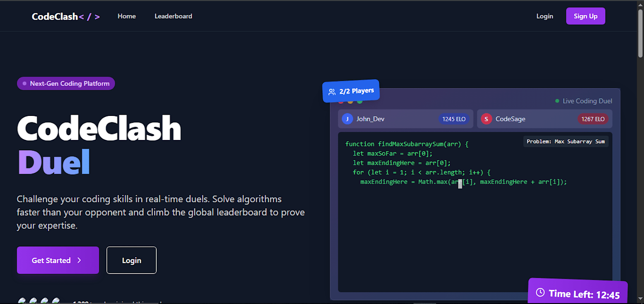Open the Home nav link
The height and width of the screenshot is (304, 644).
point(127,16)
